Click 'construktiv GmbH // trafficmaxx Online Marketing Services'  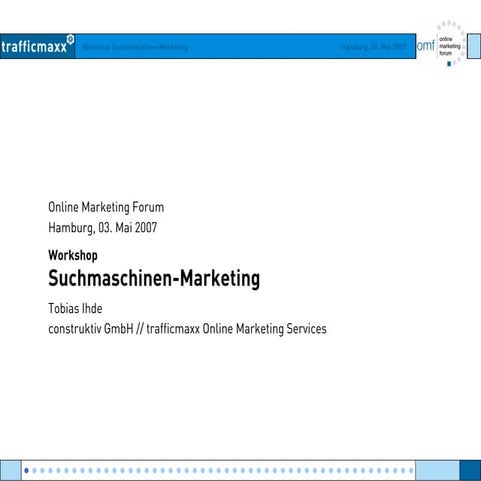coord(187,329)
